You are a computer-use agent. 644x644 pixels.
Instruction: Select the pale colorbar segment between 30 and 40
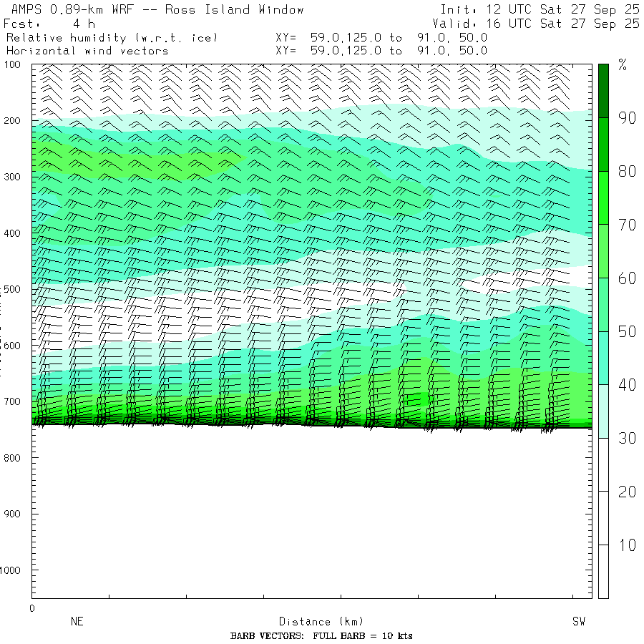pyautogui.click(x=603, y=411)
